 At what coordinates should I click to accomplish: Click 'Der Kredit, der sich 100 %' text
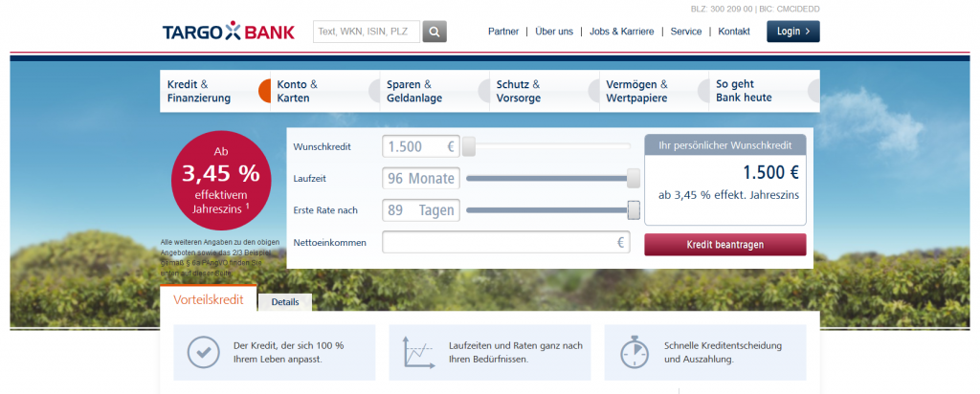pyautogui.click(x=288, y=346)
